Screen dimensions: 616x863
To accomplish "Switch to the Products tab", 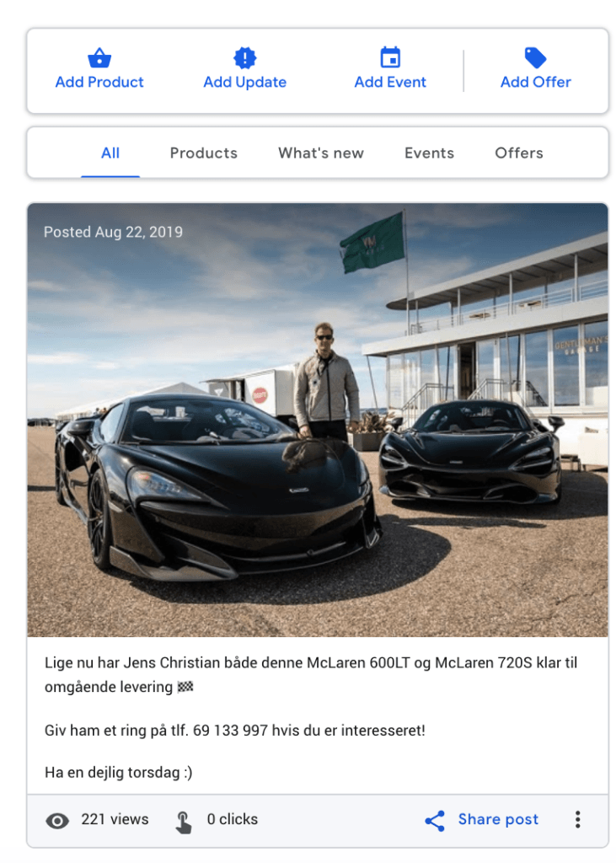I will pos(204,153).
